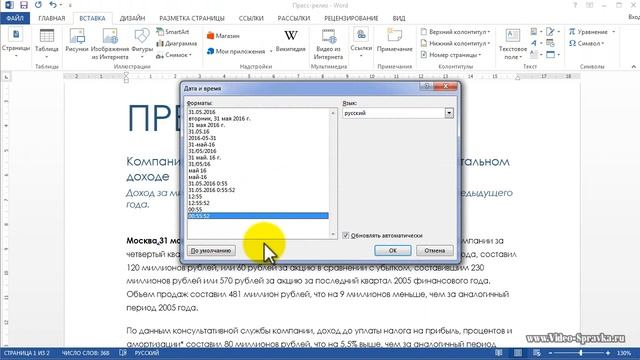640x360 pixels.
Task: Switch to Web Layout view icon in status bar
Action: coord(537,353)
